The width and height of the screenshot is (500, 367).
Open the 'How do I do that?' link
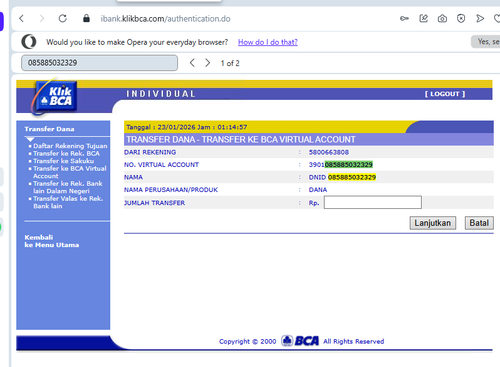click(x=268, y=42)
